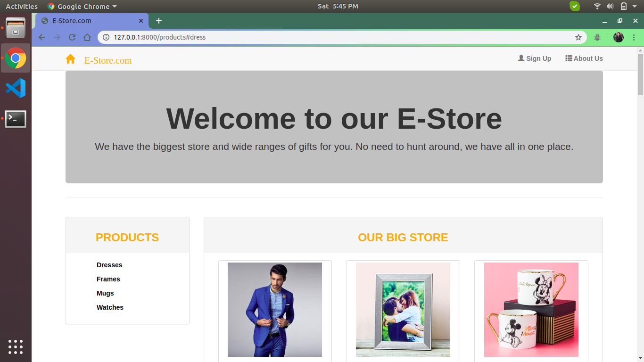Open the Activities overview
Image resolution: width=644 pixels, height=362 pixels.
click(x=22, y=6)
